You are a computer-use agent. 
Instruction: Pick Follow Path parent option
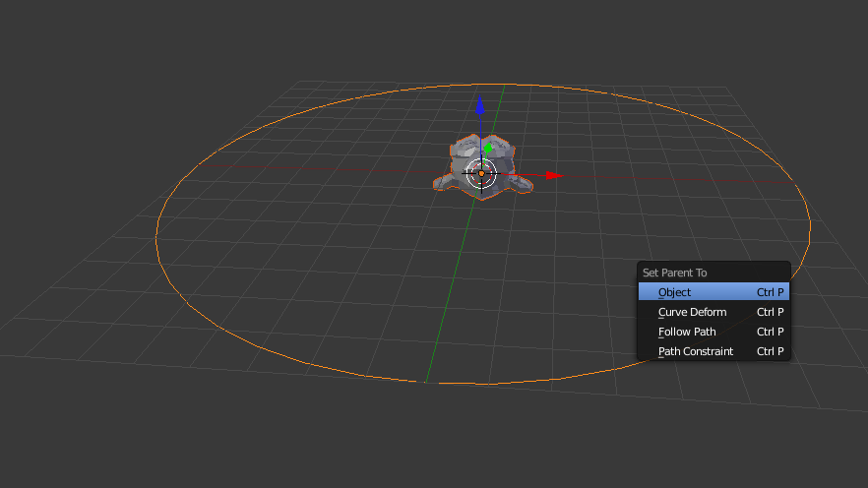click(713, 332)
